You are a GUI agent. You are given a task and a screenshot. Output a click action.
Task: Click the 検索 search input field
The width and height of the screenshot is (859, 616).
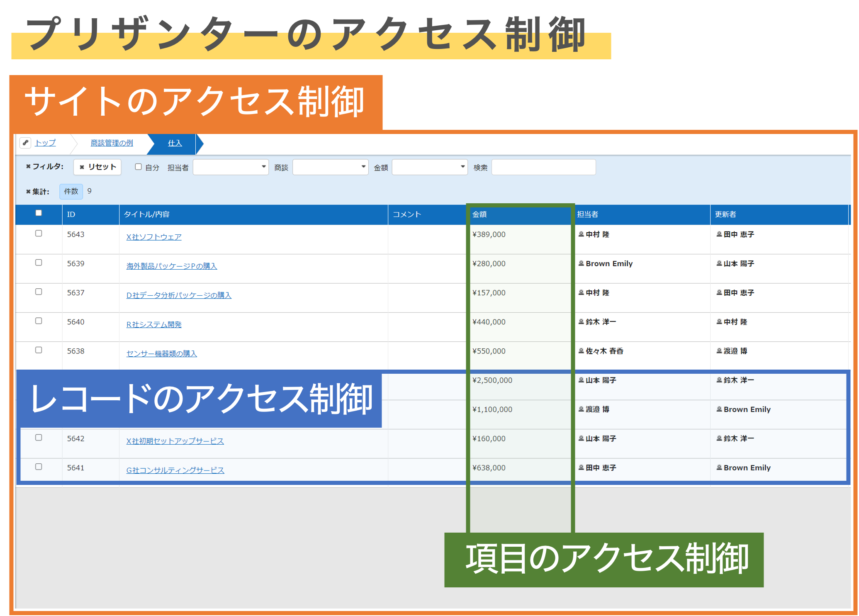[x=544, y=167]
